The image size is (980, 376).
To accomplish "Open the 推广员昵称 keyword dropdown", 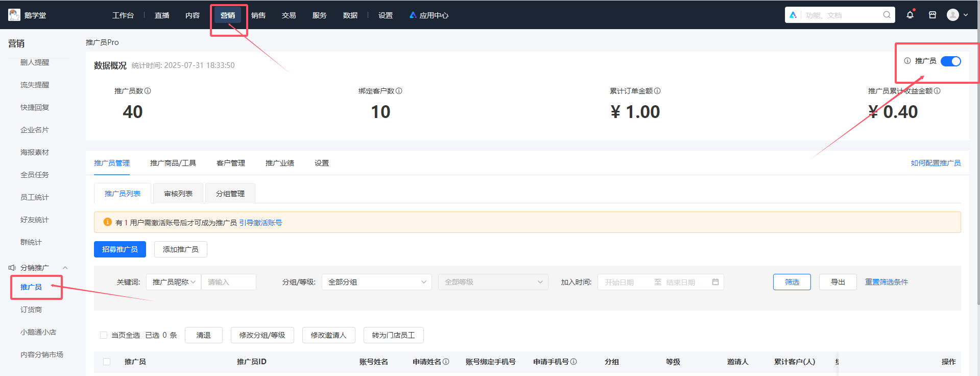I will coord(174,282).
